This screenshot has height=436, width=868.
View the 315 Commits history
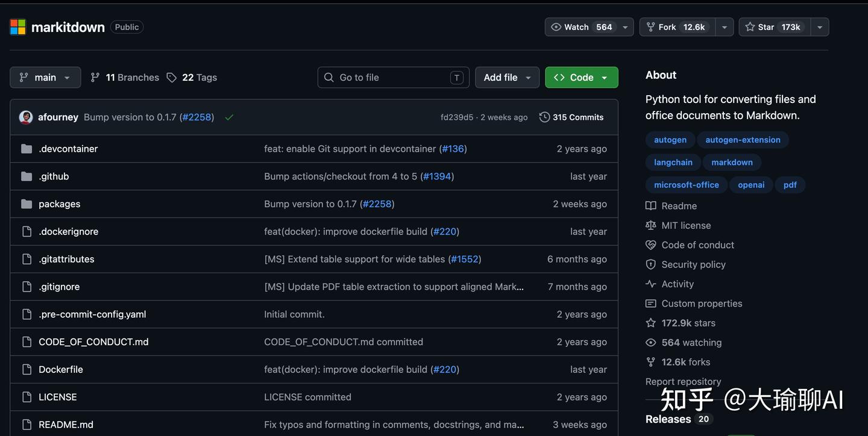click(571, 117)
